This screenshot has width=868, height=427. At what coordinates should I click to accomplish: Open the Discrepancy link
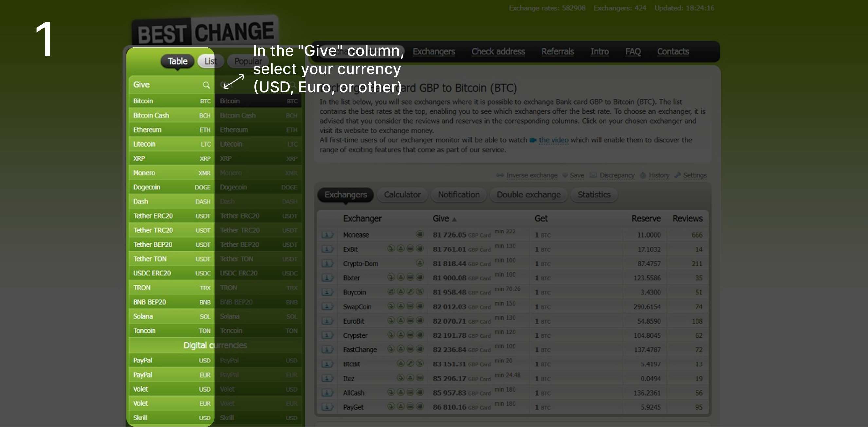[x=617, y=176]
